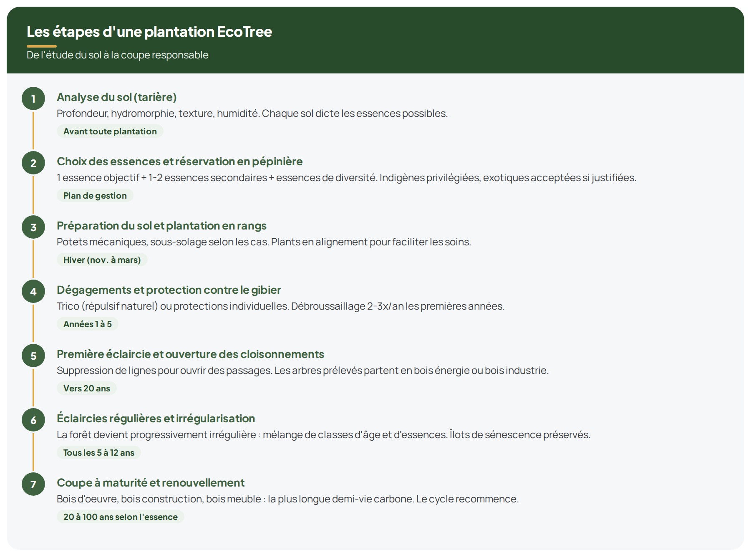Select the step 2 circle marker
Screen dimensions: 751x560
point(33,163)
